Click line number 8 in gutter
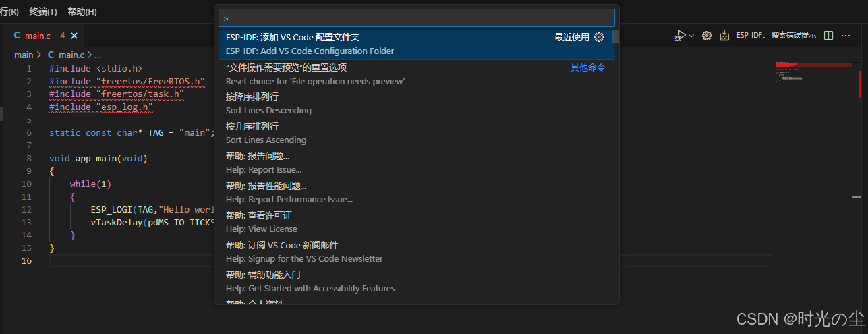This screenshot has height=334, width=868. 28,159
